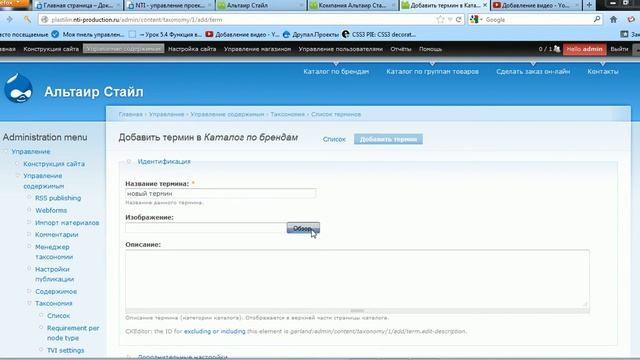This screenshot has height=360, width=640.
Task: Open a new browser tab
Action: pyautogui.click(x=589, y=5)
